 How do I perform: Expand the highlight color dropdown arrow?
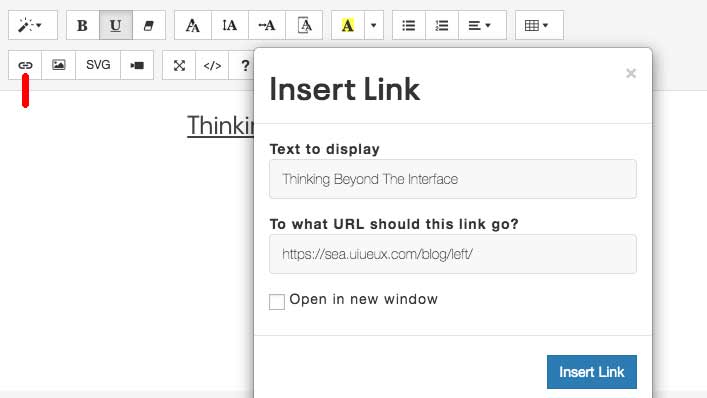click(x=374, y=25)
